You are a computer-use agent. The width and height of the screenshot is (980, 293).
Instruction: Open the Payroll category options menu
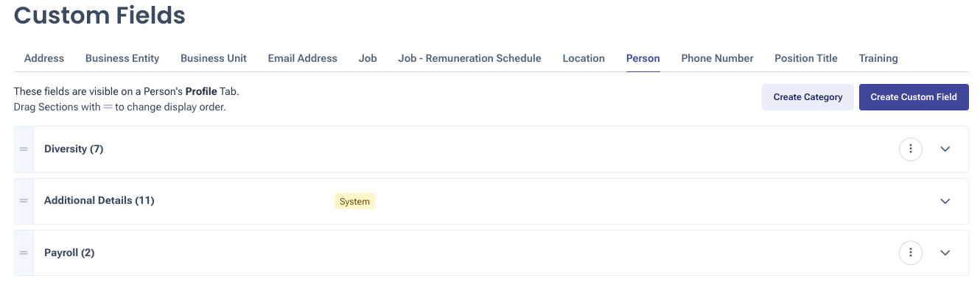911,253
